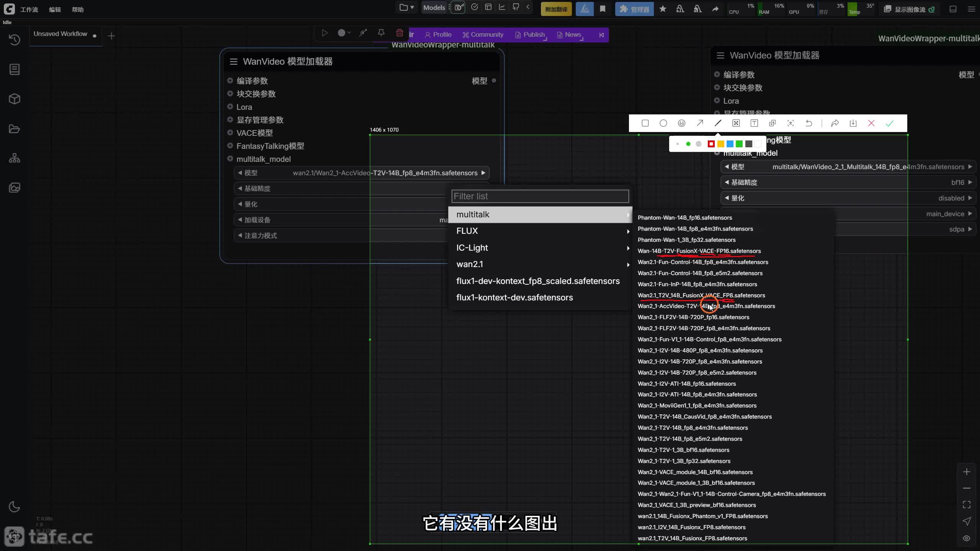
Task: Select the text annotation tool
Action: click(754, 123)
